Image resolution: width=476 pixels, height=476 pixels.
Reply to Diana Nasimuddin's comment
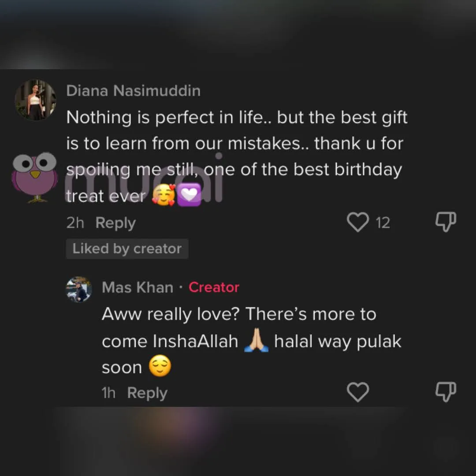click(115, 223)
